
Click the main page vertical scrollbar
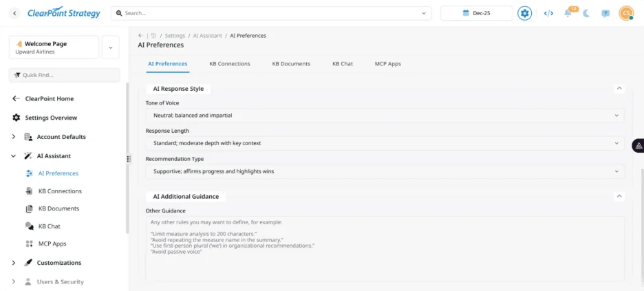click(642, 225)
